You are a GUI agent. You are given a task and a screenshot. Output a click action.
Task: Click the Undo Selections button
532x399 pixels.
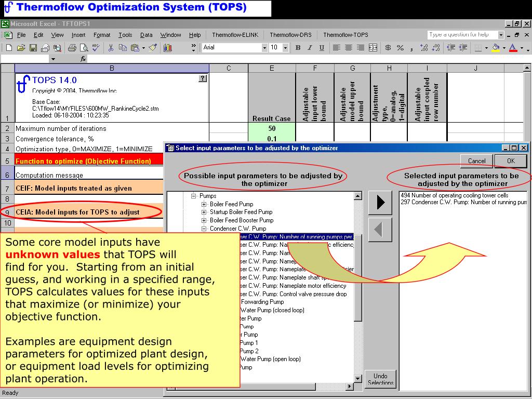pyautogui.click(x=380, y=379)
